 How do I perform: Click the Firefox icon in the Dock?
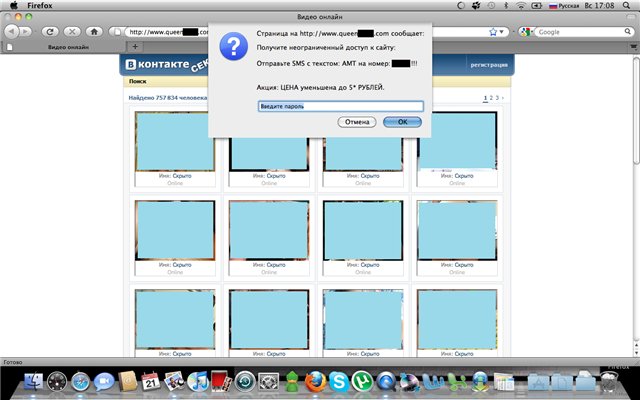coord(316,381)
